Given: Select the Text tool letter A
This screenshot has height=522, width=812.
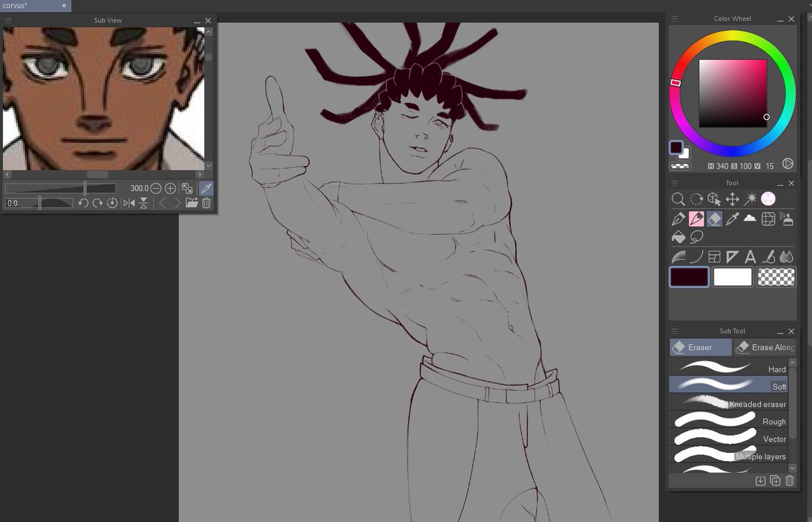Looking at the screenshot, I should click(x=750, y=257).
